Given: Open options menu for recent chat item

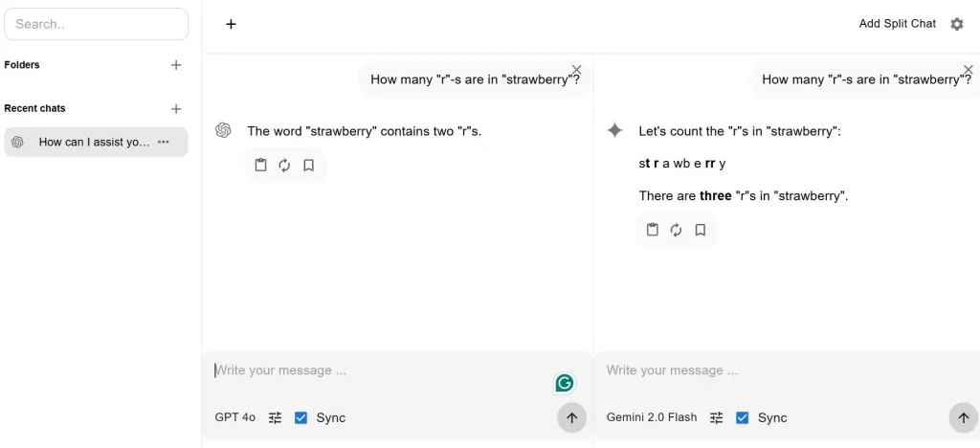Looking at the screenshot, I should (164, 142).
